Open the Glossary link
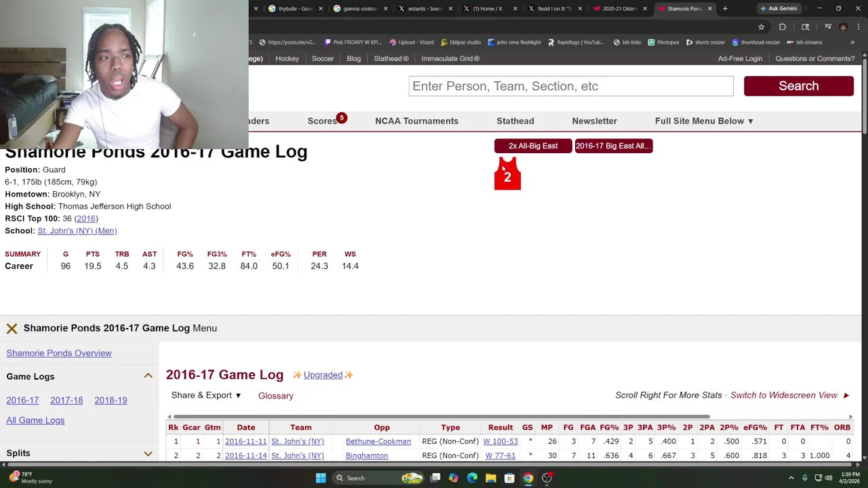This screenshot has height=488, width=868. (276, 396)
